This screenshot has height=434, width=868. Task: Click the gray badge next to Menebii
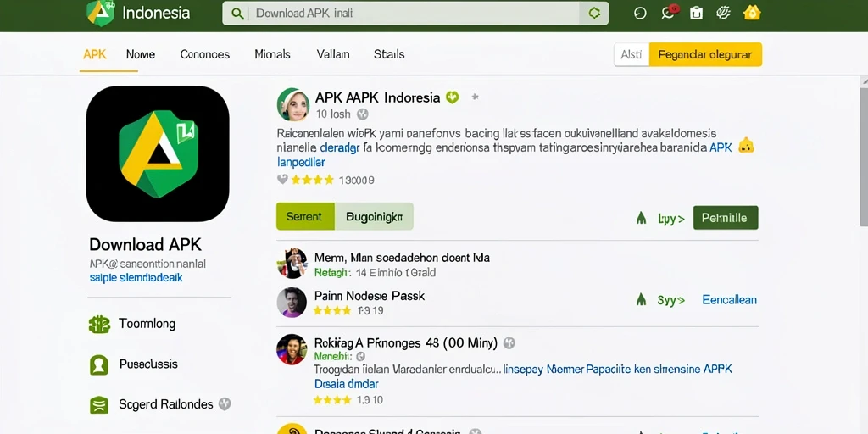click(x=360, y=356)
